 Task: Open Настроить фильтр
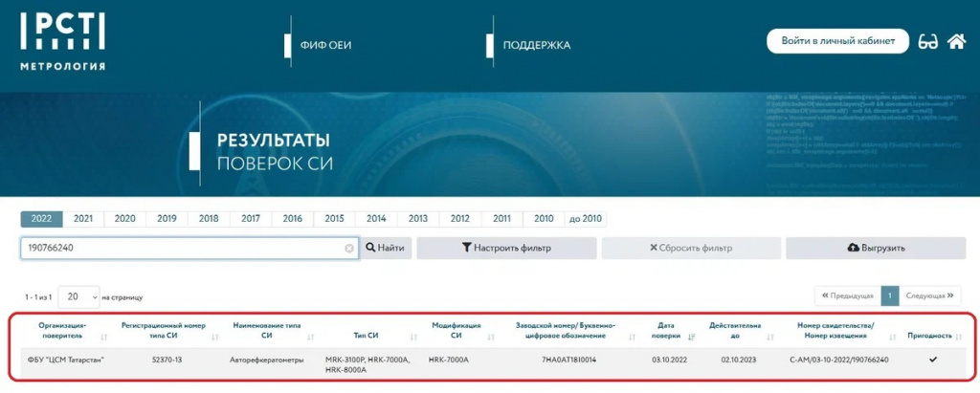click(507, 248)
